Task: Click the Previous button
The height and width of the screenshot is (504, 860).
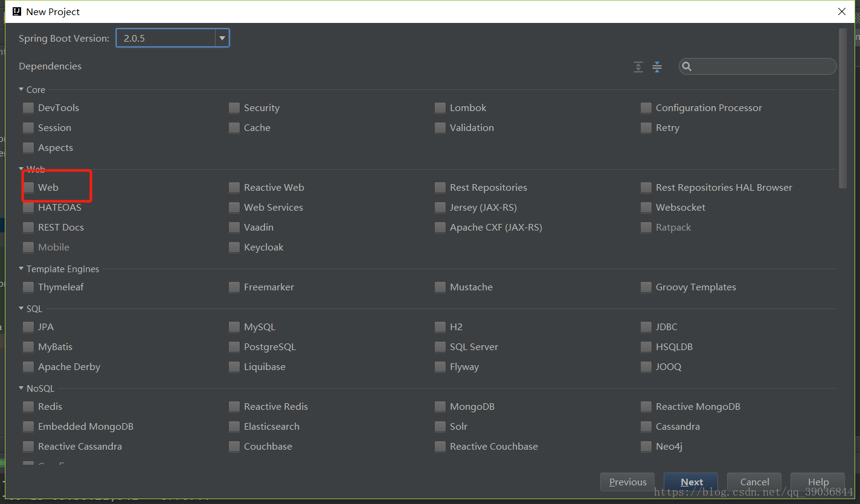Action: tap(627, 482)
